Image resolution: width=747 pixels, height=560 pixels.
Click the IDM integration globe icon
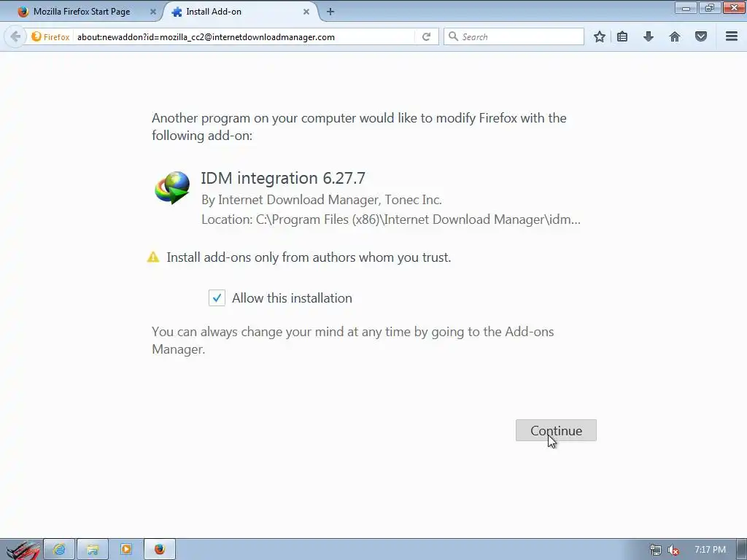click(172, 187)
